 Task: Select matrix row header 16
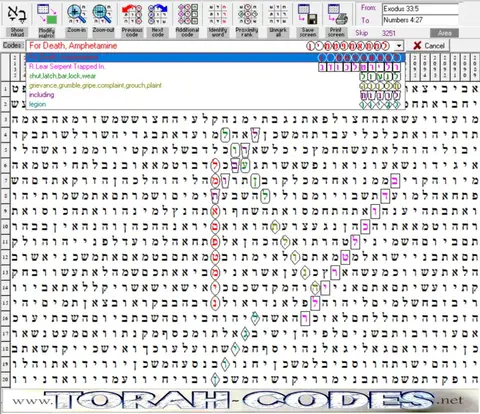tap(5, 318)
